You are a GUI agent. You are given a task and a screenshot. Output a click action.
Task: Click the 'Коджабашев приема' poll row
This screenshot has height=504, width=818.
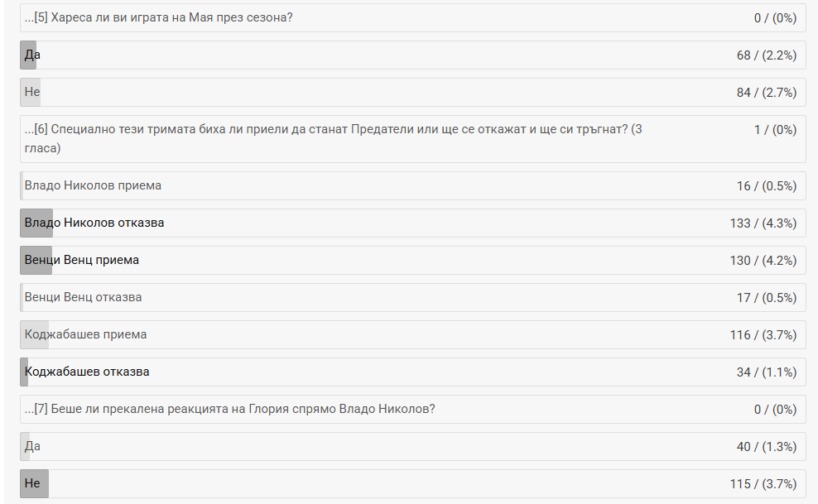86,334
